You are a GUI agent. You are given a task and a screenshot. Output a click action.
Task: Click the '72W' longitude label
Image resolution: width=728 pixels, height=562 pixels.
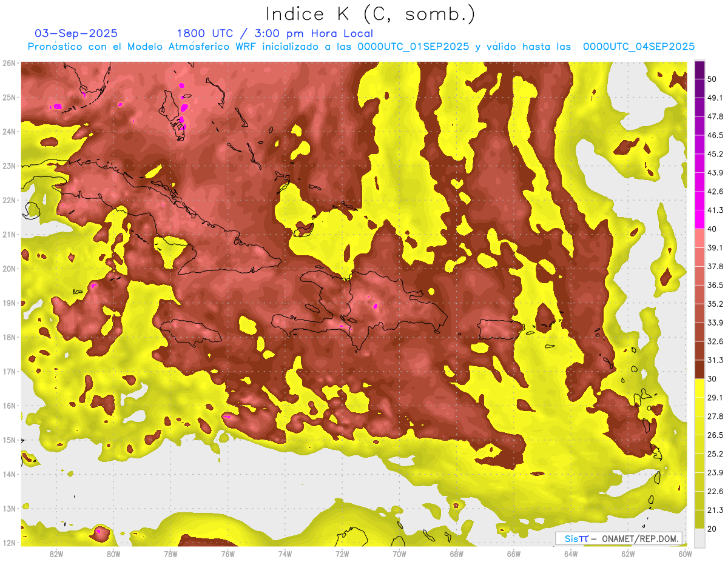point(342,554)
